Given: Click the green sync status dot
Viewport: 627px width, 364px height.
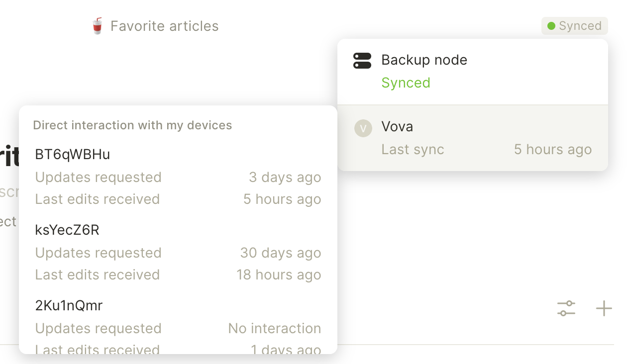Looking at the screenshot, I should pos(551,26).
